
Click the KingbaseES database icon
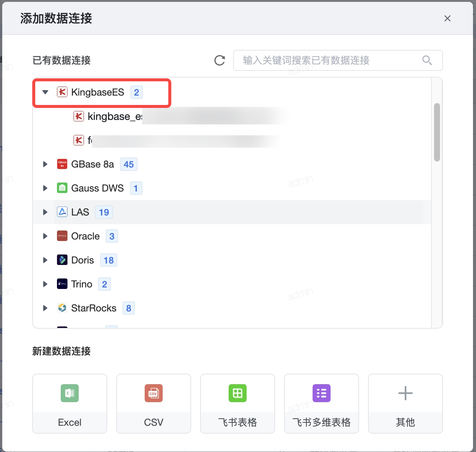(x=62, y=92)
